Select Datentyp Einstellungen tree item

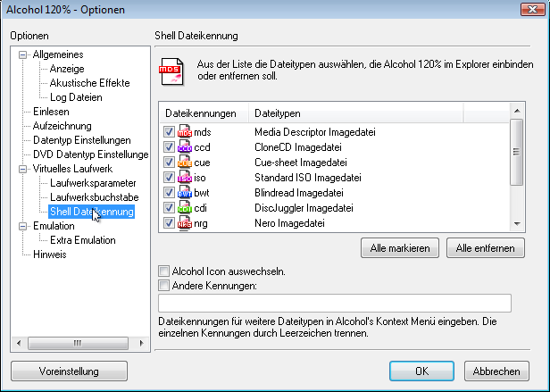[82, 140]
